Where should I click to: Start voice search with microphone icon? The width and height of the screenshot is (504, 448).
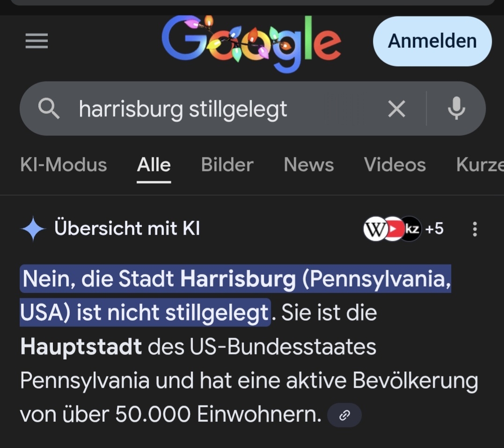tap(456, 109)
